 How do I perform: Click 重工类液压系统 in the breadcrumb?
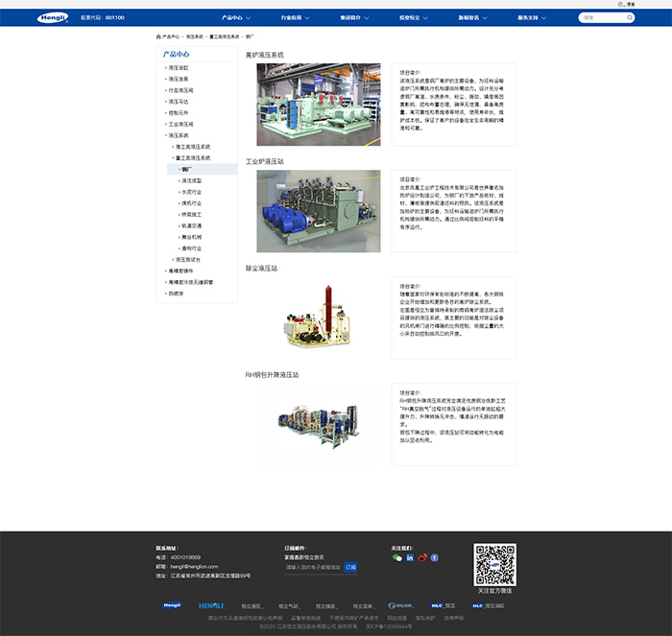(224, 36)
